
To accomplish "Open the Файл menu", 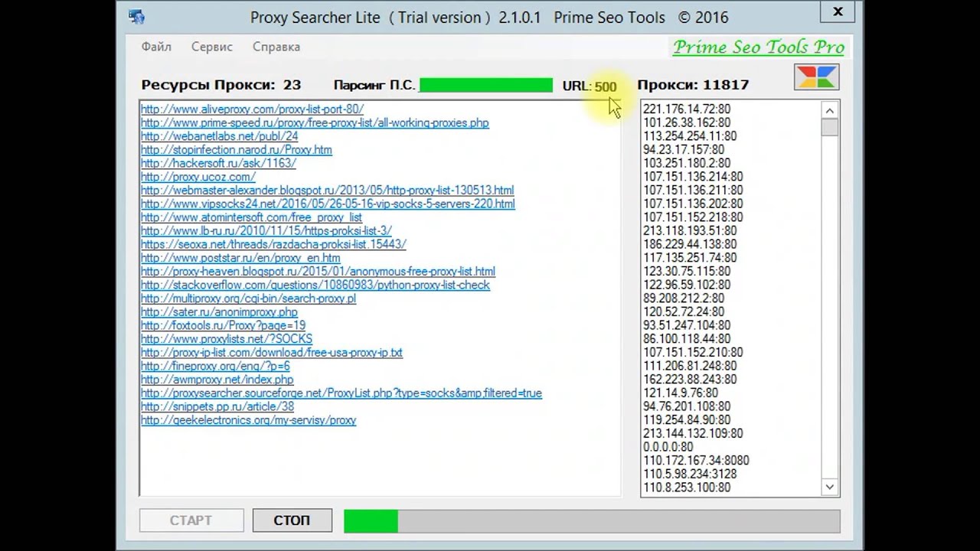I will tap(156, 47).
